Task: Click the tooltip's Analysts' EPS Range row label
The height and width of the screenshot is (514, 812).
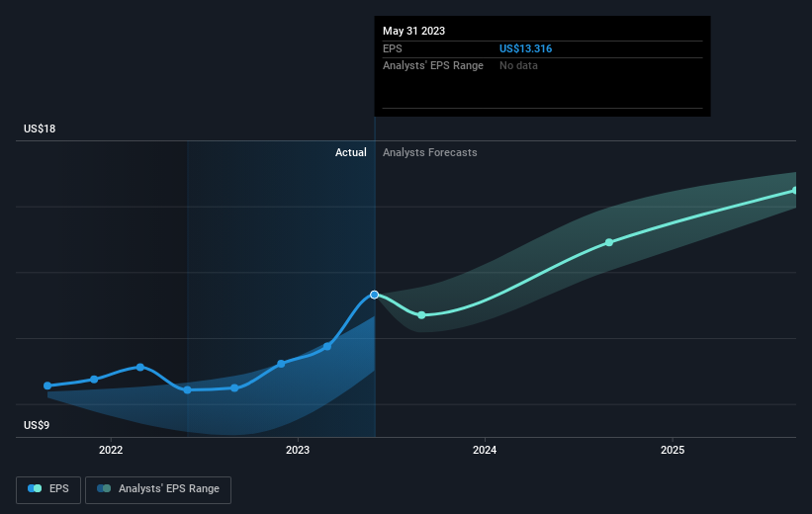Action: (433, 66)
